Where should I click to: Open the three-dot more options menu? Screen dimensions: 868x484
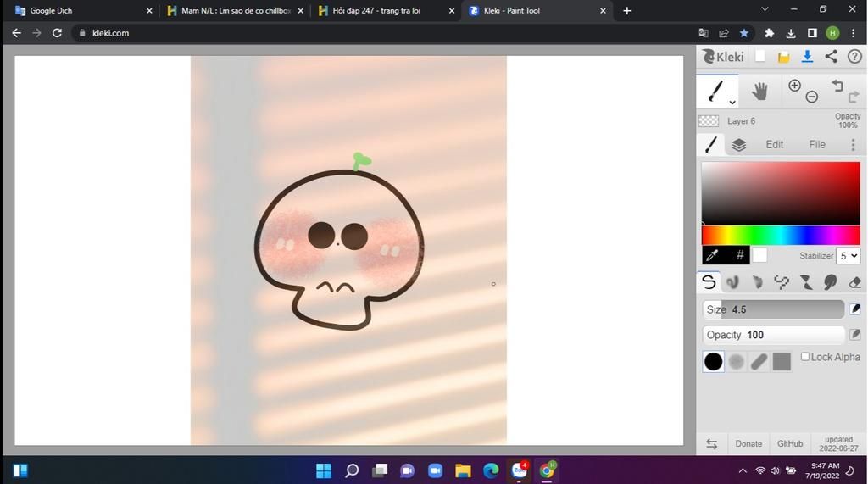pos(853,145)
